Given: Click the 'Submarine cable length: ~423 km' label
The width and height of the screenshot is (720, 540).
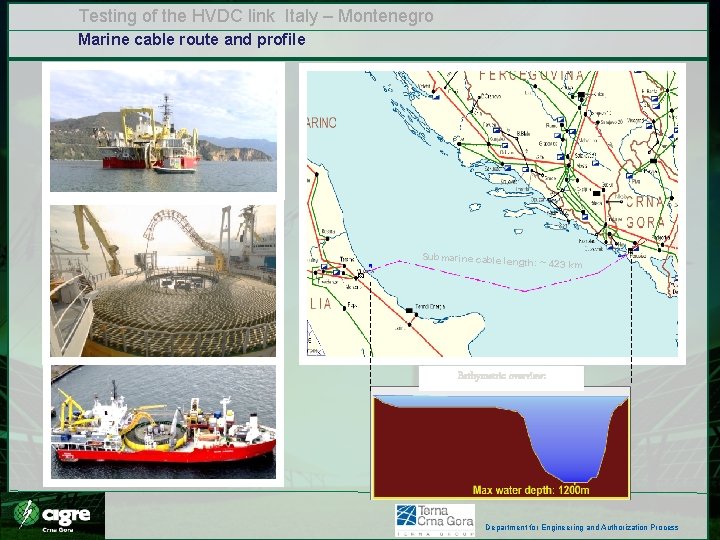Looking at the screenshot, I should click(x=502, y=261).
